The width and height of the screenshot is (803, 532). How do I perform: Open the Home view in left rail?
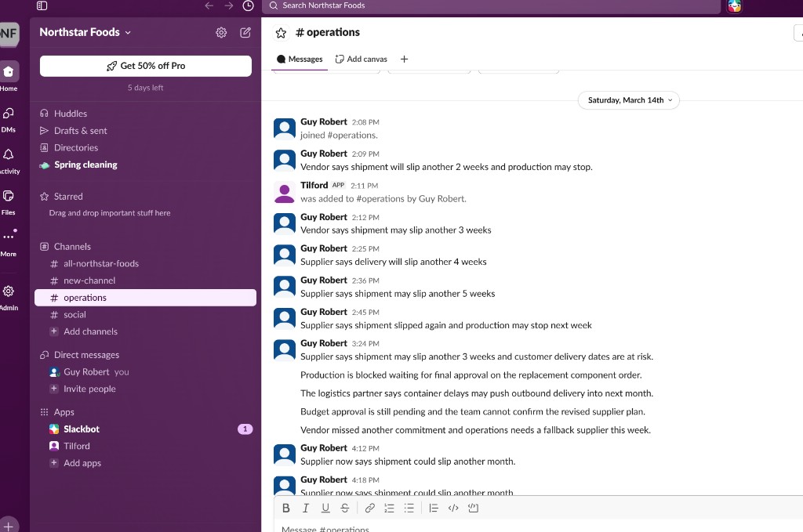(9, 77)
